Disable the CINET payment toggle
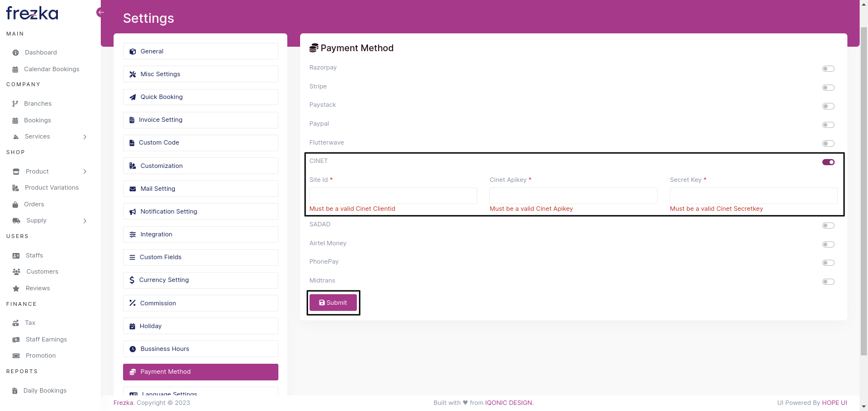The width and height of the screenshot is (868, 411). (x=828, y=162)
